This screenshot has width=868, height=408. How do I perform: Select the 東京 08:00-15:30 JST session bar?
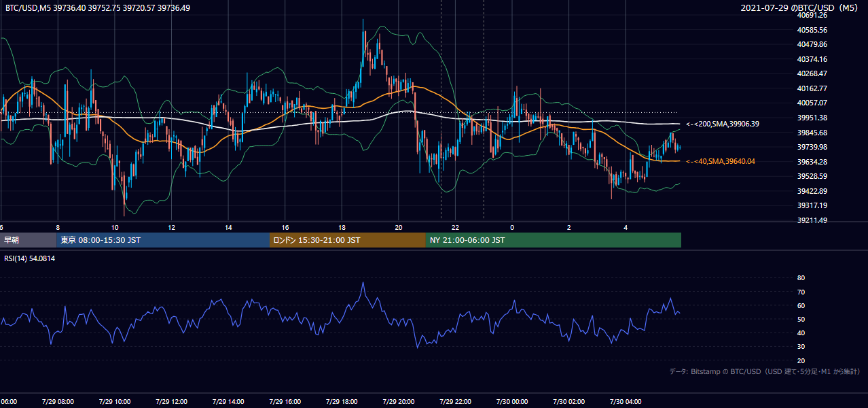click(163, 240)
